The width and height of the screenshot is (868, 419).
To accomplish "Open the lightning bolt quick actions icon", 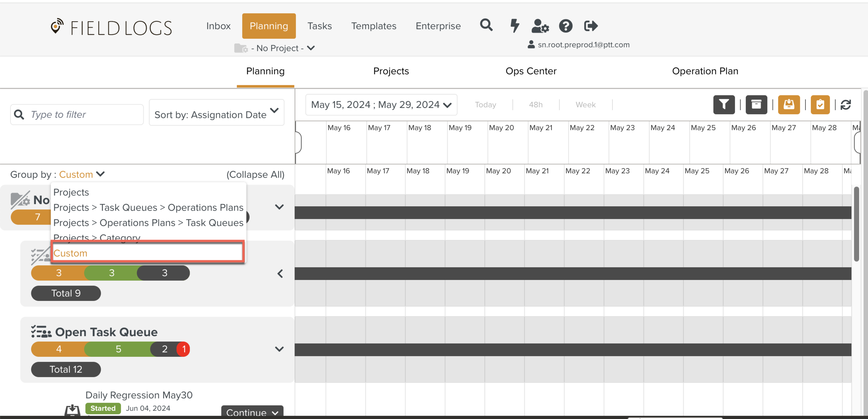I will click(515, 26).
